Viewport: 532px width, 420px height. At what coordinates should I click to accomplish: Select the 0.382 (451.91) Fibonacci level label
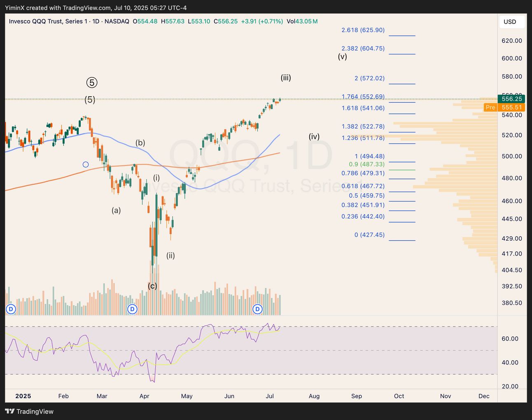(363, 205)
